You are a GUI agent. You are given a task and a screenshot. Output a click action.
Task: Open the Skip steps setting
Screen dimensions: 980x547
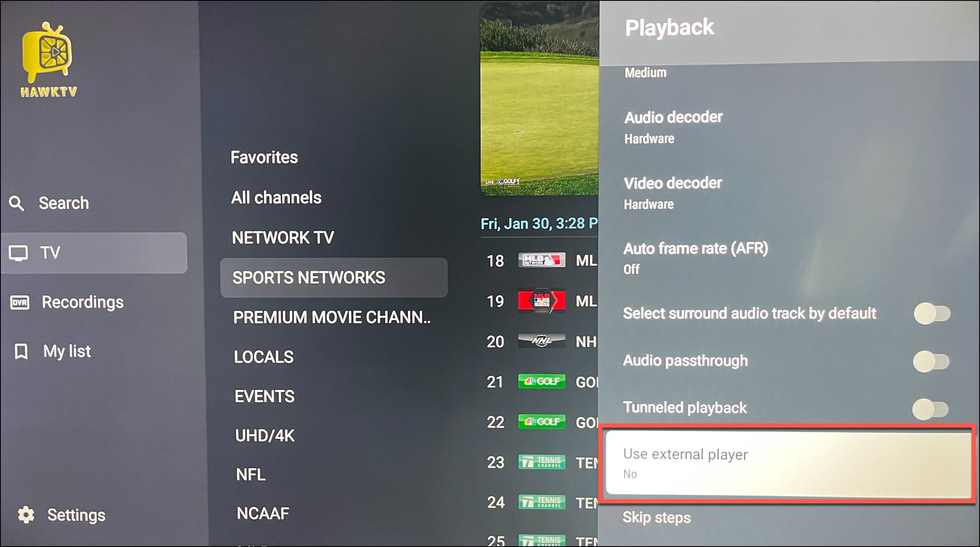pos(656,517)
